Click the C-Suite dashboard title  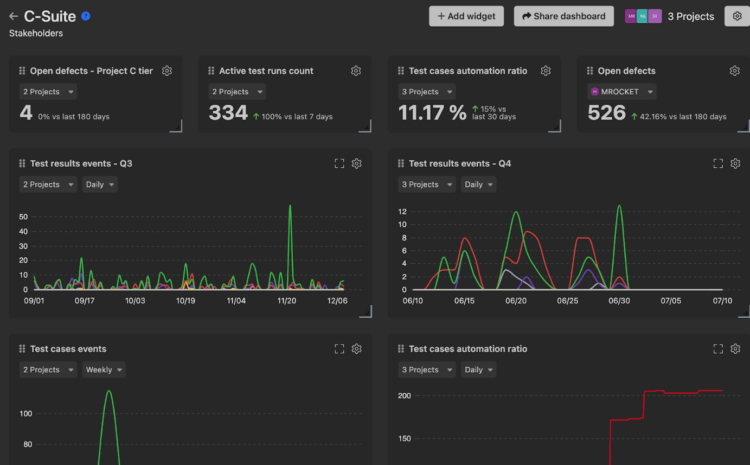click(x=50, y=16)
